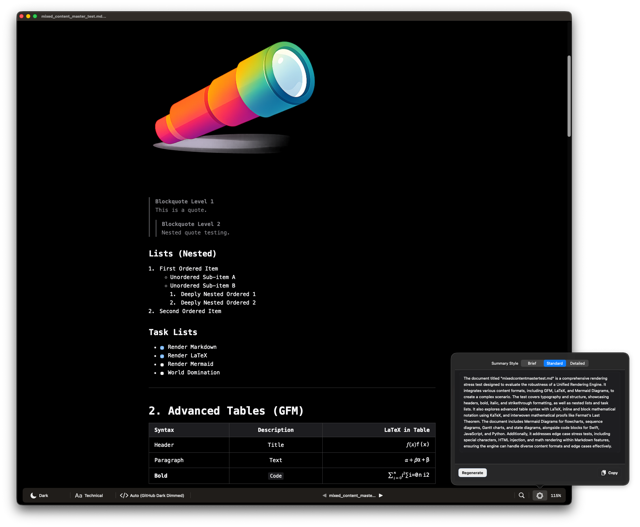
Task: Click the Summary Style label
Action: pyautogui.click(x=504, y=363)
